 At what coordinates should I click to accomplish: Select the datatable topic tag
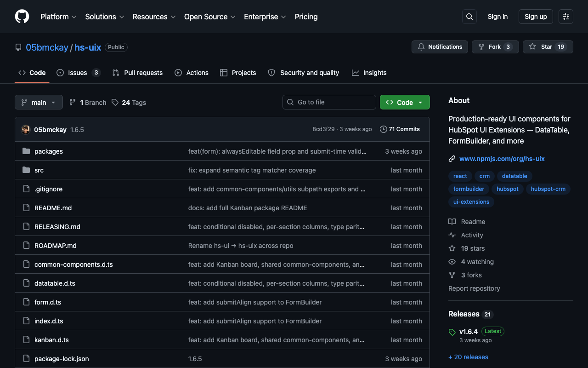point(514,176)
